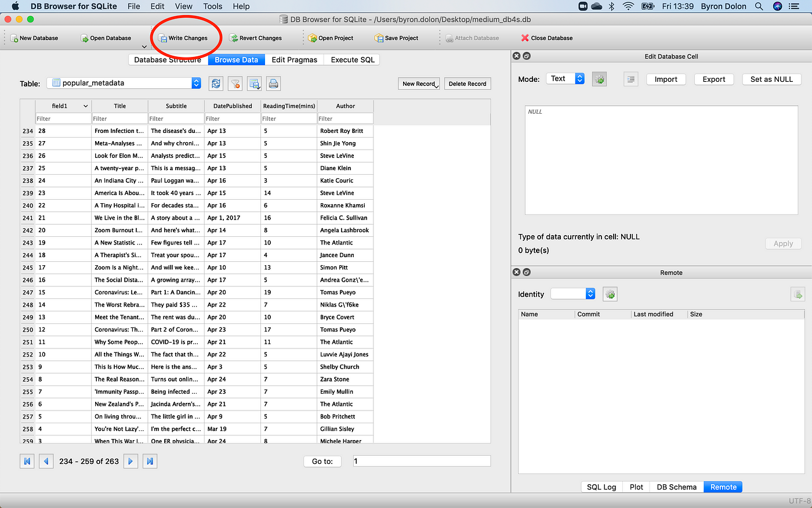Undock the Remote panel icon
812x508 pixels.
click(527, 272)
